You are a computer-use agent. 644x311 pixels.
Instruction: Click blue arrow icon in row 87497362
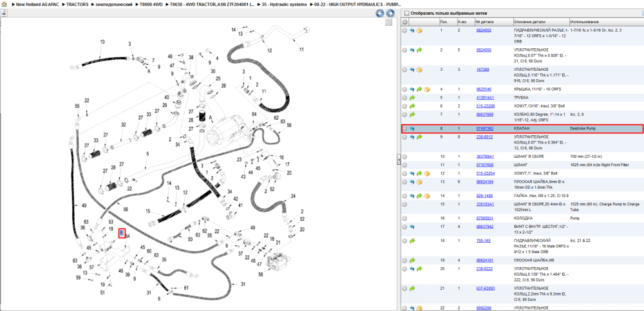[412, 129]
